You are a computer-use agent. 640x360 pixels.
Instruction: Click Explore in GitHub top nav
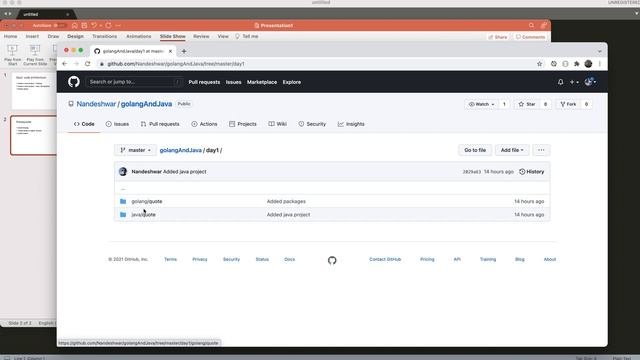click(x=291, y=82)
